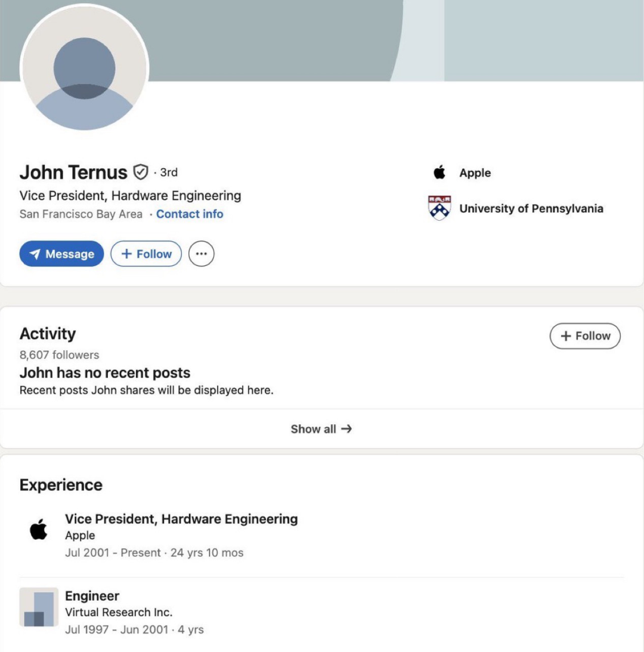Click the Apple logo in Experience section
This screenshot has width=644, height=652.
(39, 529)
